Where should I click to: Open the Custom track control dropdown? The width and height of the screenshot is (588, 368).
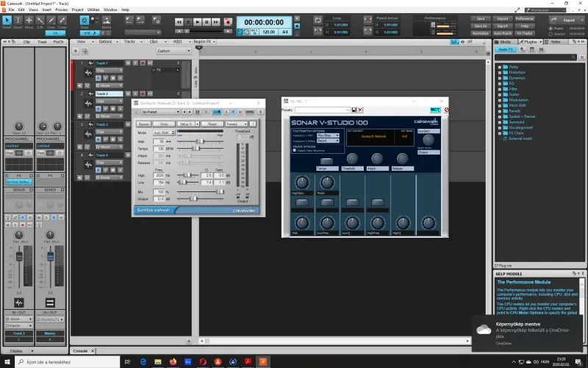173,51
